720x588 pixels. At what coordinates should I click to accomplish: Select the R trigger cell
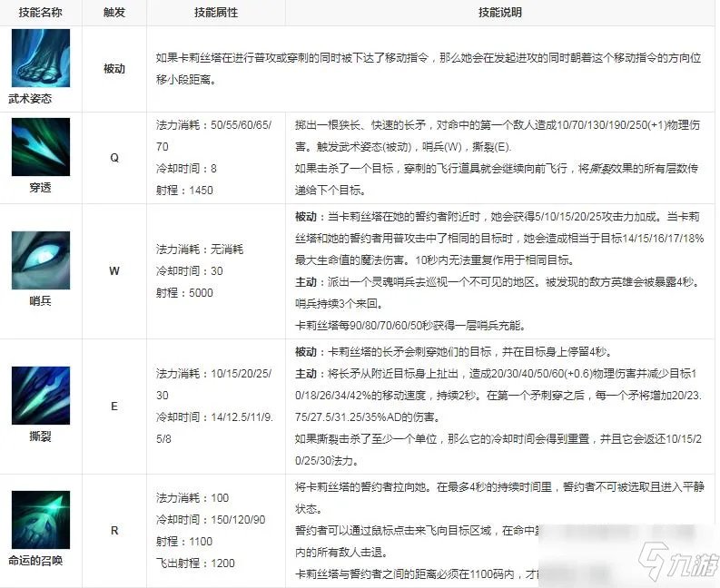point(114,531)
